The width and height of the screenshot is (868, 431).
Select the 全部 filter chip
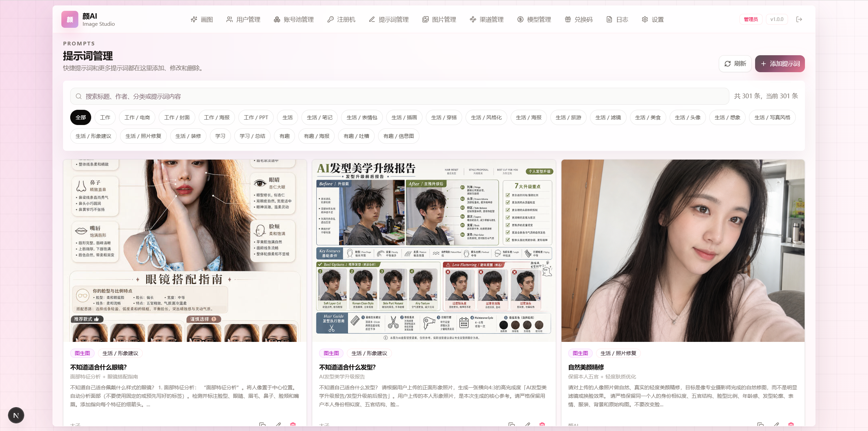81,118
